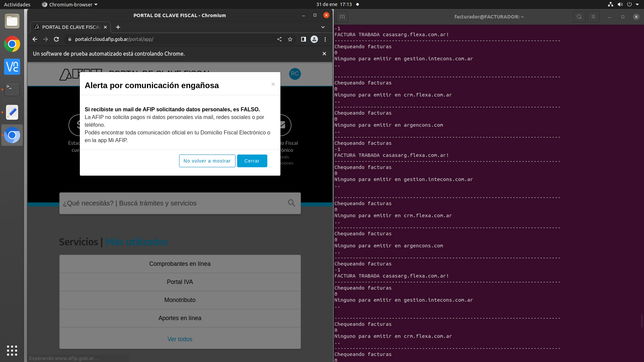The height and width of the screenshot is (362, 644).
Task: Open volume icon in the top bar
Action: [x=620, y=4]
